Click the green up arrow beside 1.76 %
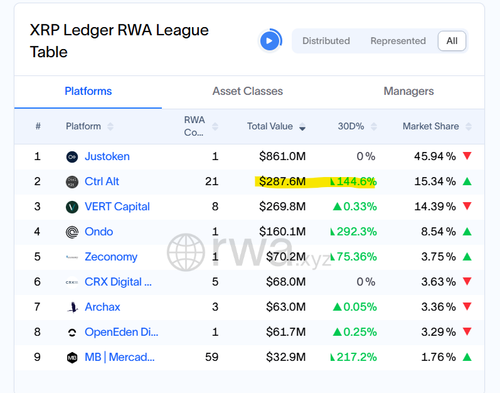500x393 pixels. (x=467, y=357)
